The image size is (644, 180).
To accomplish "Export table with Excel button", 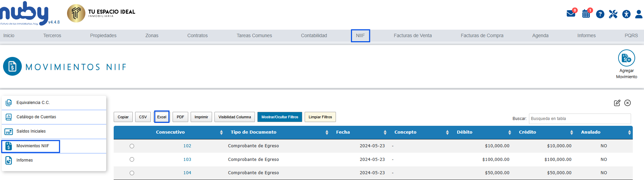I will 162,117.
